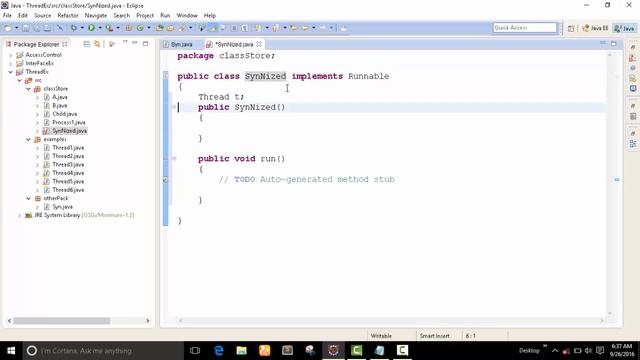Expand the InterFaceEx project
This screenshot has width=640, height=360.
(x=11, y=63)
